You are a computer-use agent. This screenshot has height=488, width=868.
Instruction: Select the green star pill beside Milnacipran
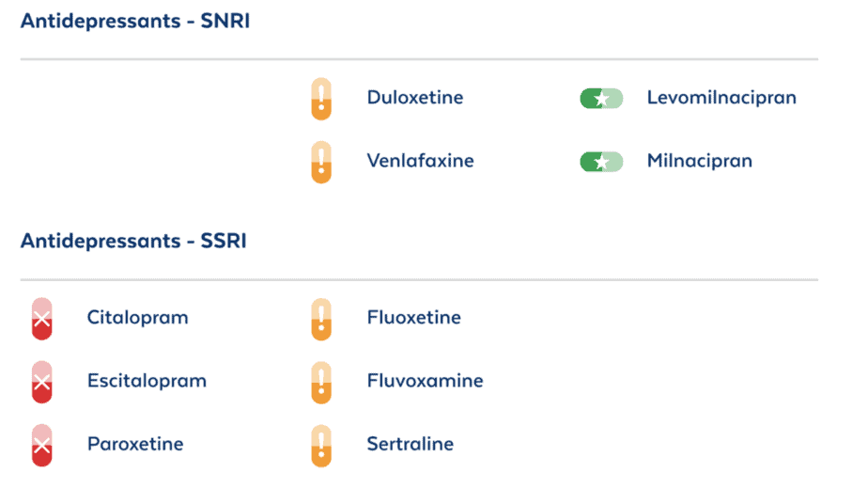tap(601, 162)
